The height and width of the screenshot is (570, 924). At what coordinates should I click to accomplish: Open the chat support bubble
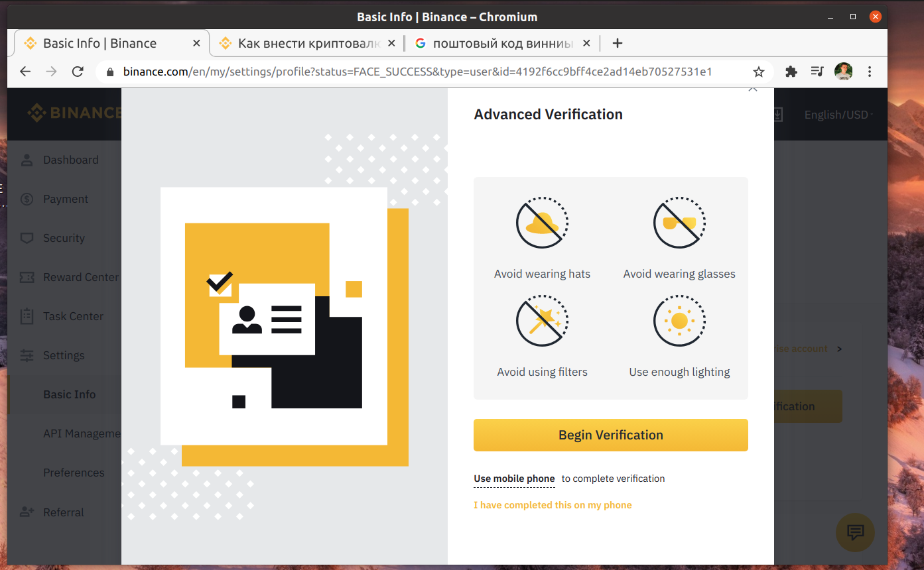tap(855, 532)
